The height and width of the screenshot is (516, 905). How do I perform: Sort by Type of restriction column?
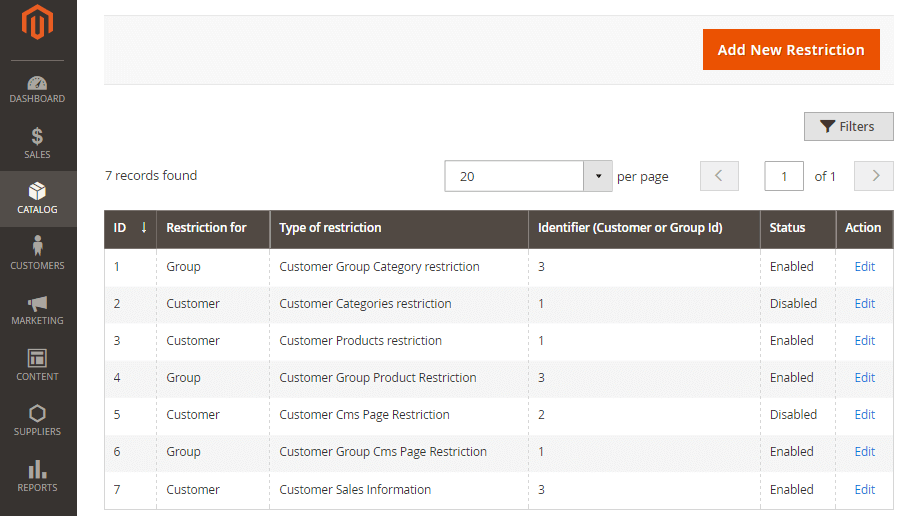click(330, 228)
